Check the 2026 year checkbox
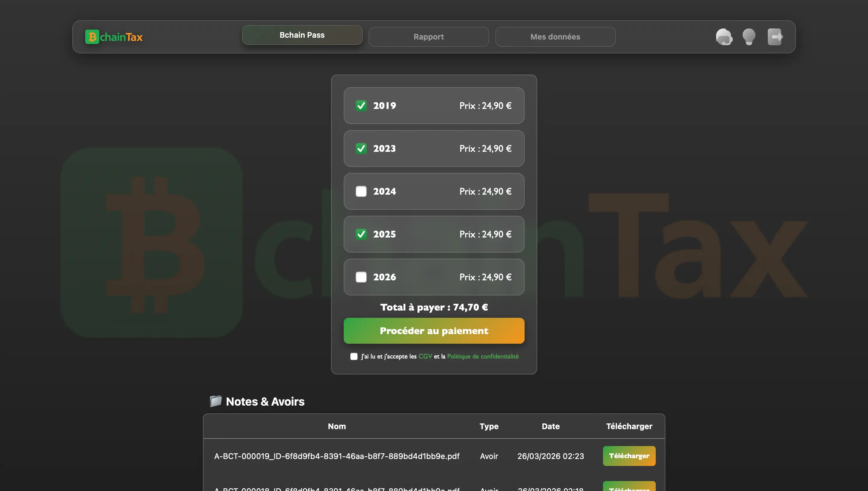868x491 pixels. 361,277
